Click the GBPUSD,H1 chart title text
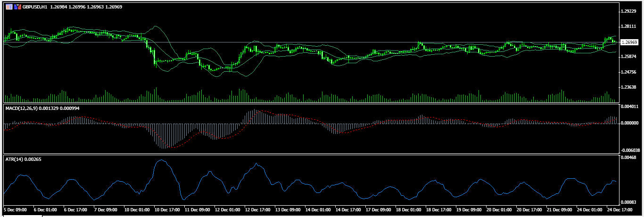The image size is (644, 217). coord(35,7)
